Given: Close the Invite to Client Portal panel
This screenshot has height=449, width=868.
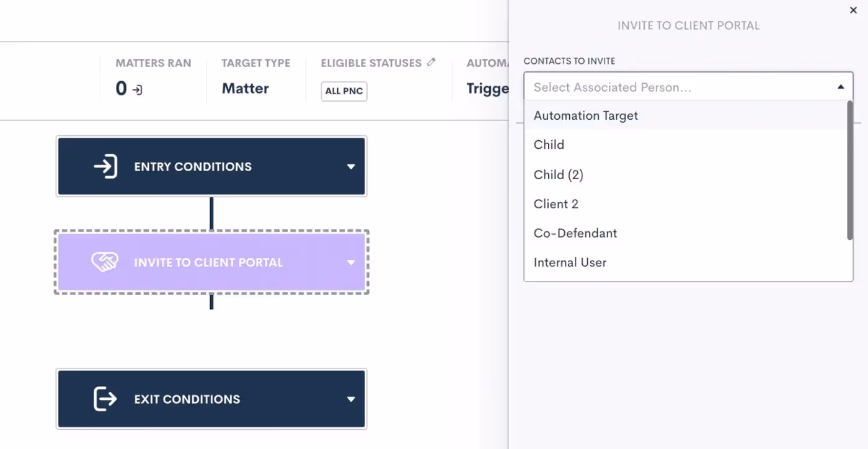Looking at the screenshot, I should pyautogui.click(x=853, y=10).
